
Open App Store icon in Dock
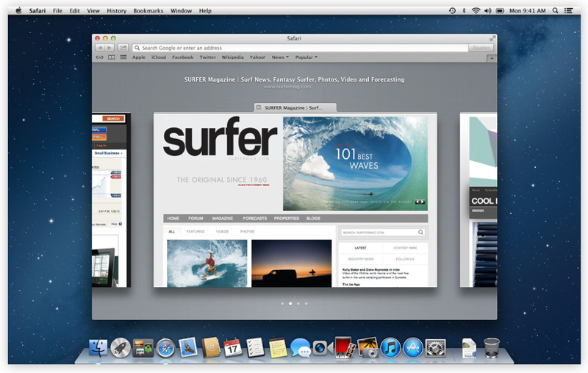(x=413, y=348)
